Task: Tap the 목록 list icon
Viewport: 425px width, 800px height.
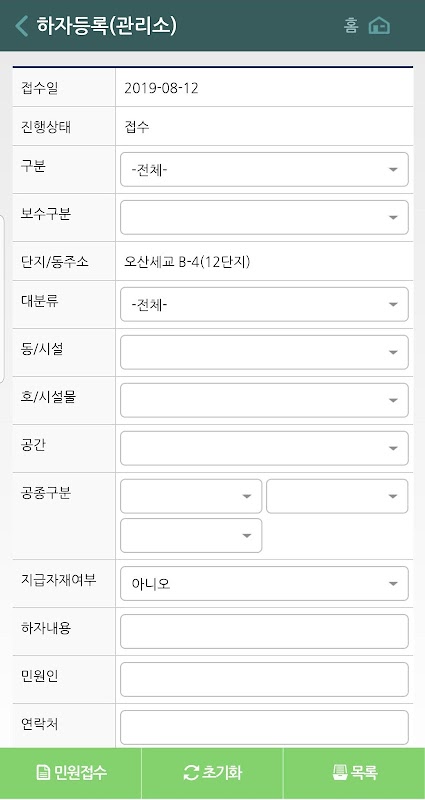Action: click(340, 772)
